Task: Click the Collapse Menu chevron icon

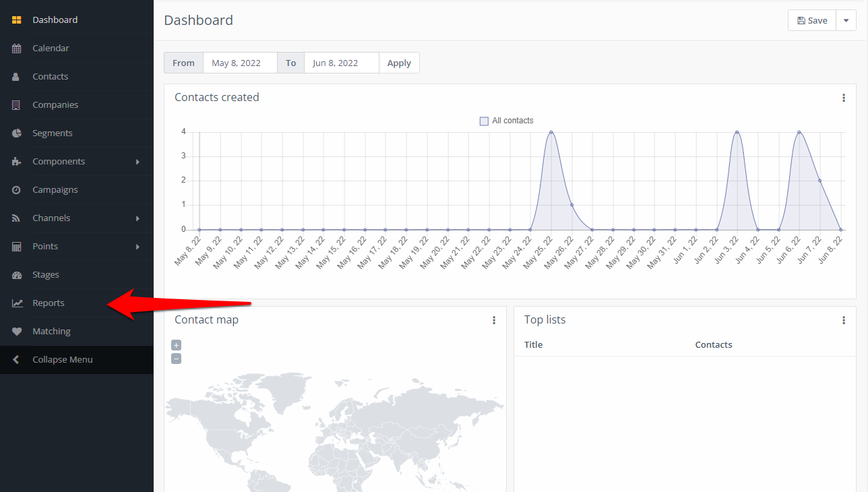Action: click(16, 360)
